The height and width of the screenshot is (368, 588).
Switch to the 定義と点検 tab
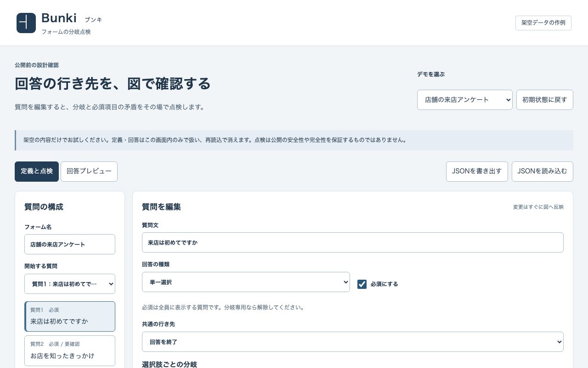(37, 172)
